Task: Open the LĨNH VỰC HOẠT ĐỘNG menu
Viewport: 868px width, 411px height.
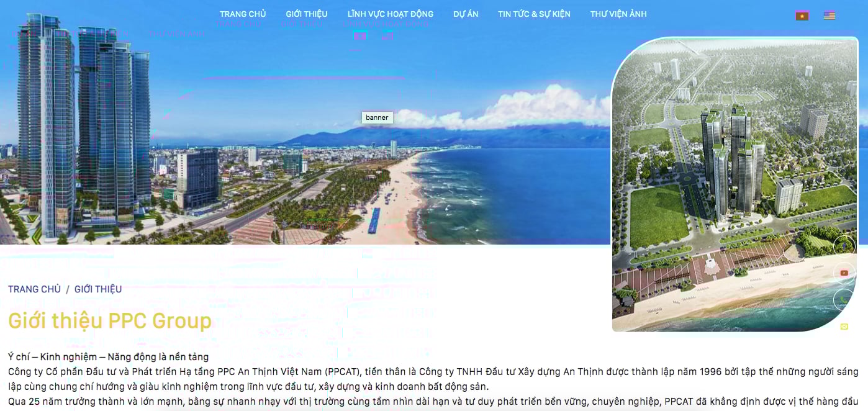Action: [x=391, y=14]
